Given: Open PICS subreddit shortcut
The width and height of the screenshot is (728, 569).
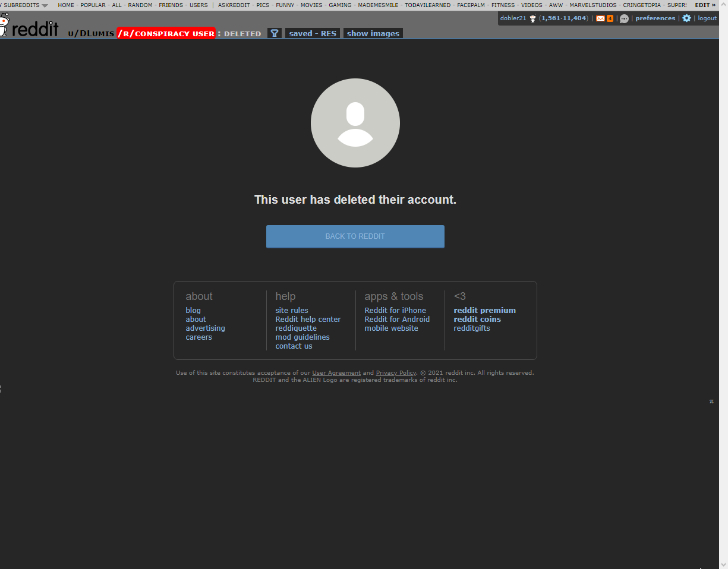Looking at the screenshot, I should click(x=263, y=5).
